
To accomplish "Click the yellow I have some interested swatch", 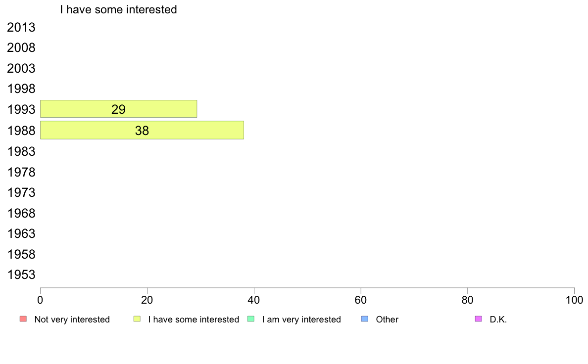I will pos(137,318).
